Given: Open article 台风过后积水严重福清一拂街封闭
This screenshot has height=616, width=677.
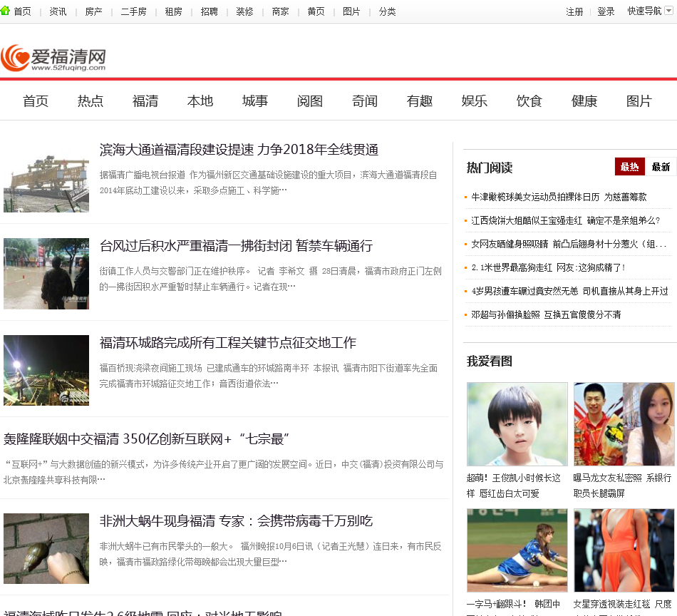Looking at the screenshot, I should [x=236, y=246].
